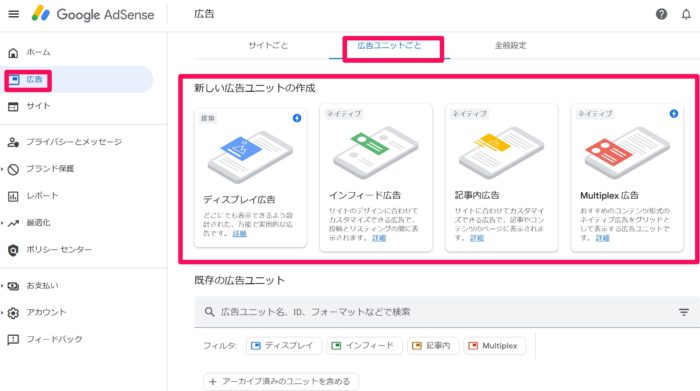Open ポリシー センター in the sidebar
700x391 pixels.
59,250
